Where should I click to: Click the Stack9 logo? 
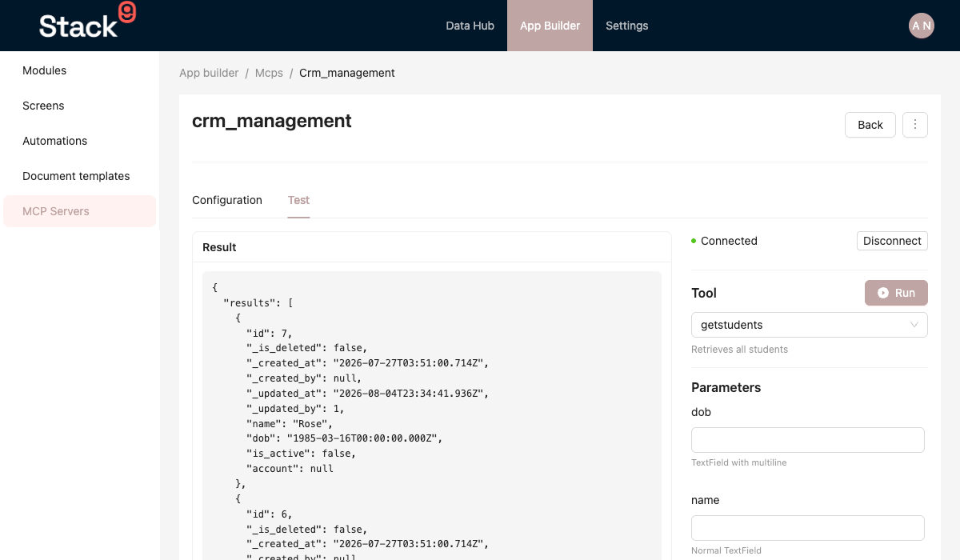point(87,22)
